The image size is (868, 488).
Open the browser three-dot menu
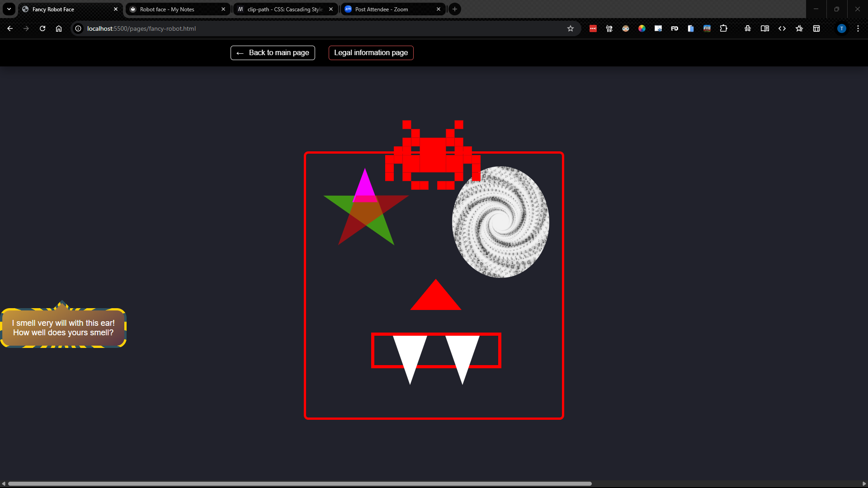(x=858, y=28)
